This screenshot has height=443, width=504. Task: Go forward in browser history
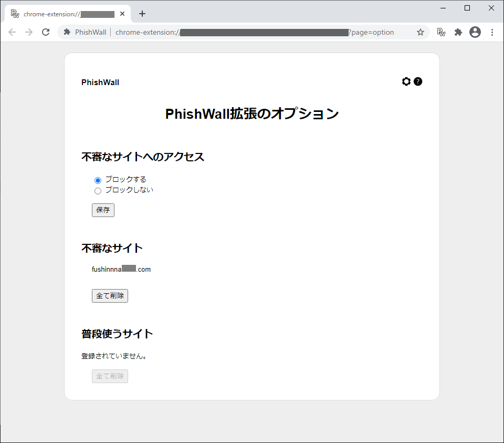(x=29, y=32)
